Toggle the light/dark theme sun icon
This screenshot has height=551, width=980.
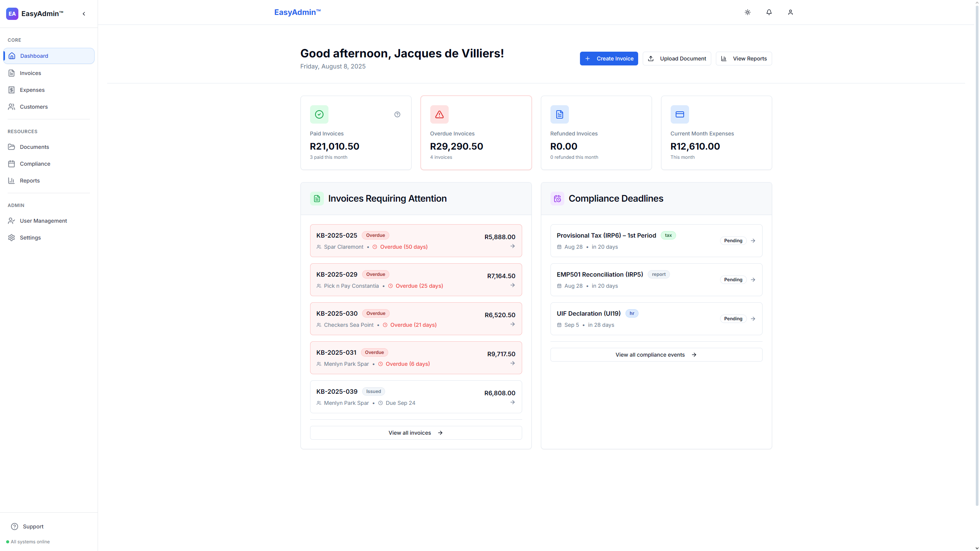pyautogui.click(x=748, y=12)
